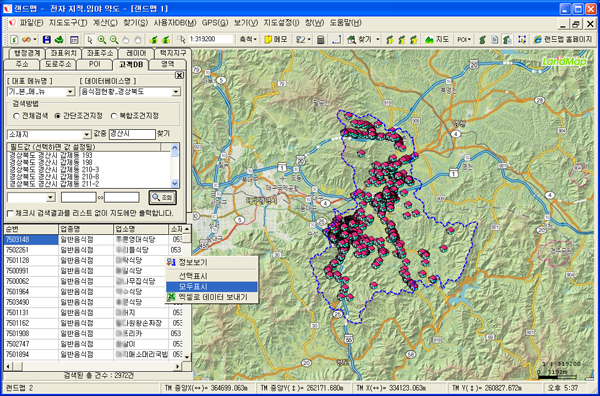Select the arrow pointer tool
The height and width of the screenshot is (396, 600).
90,39
